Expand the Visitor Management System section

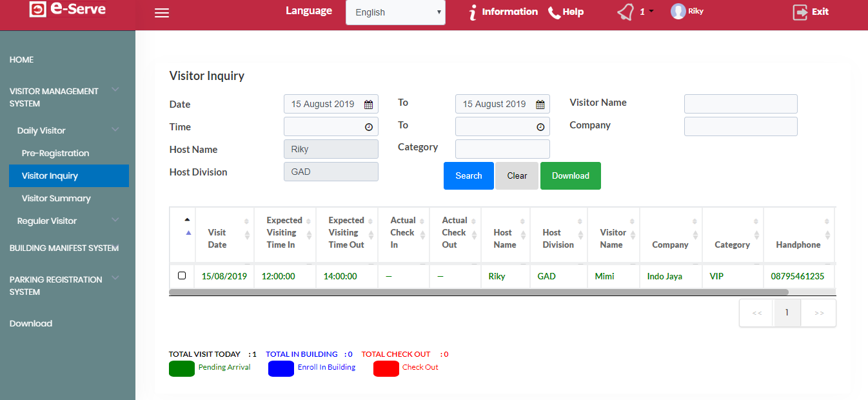(115, 90)
